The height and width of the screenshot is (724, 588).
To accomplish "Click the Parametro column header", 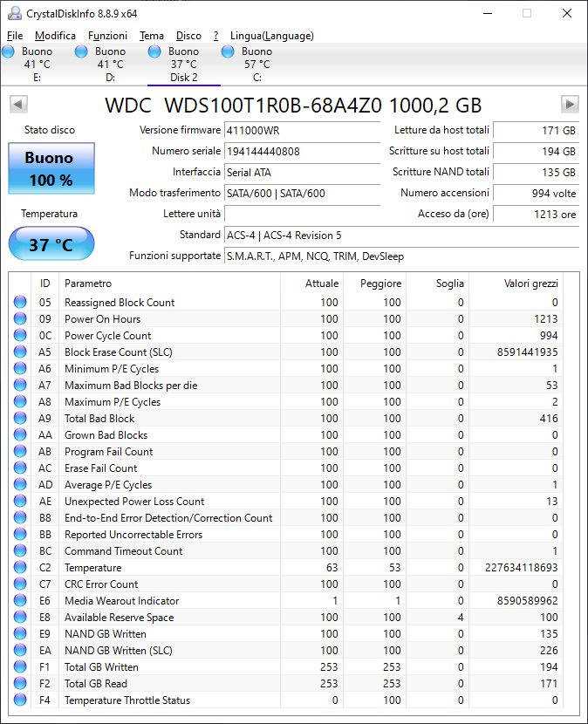I will [x=169, y=283].
